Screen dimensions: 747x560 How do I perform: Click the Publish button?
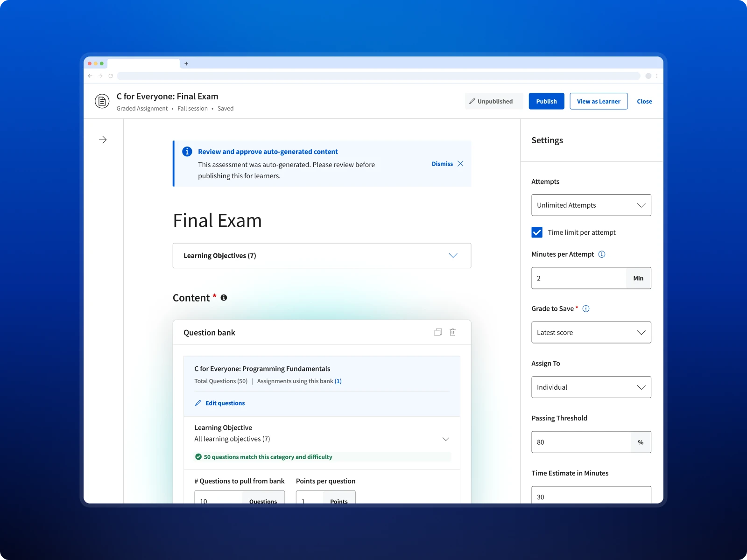[x=546, y=101]
